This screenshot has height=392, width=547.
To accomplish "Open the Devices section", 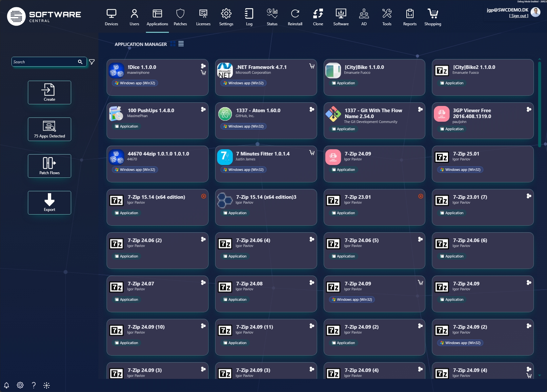I will [111, 17].
